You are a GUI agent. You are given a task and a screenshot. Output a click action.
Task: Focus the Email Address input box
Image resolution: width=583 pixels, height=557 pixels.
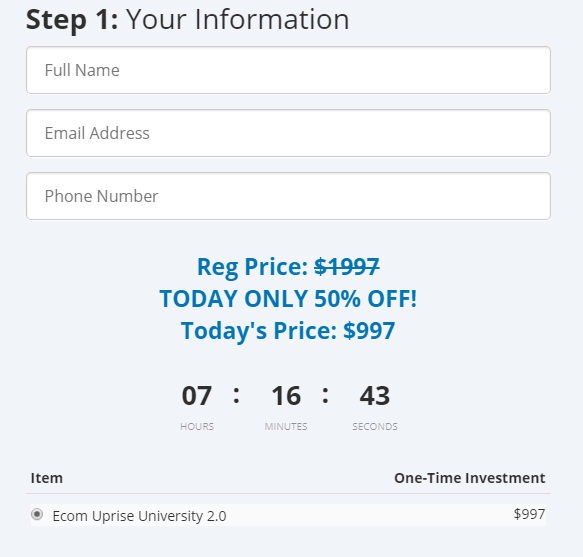[288, 133]
